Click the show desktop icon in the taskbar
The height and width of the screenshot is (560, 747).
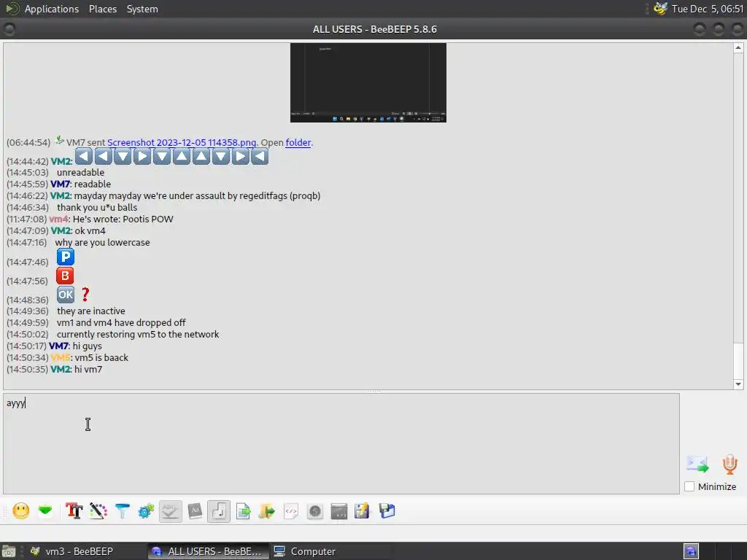pyautogui.click(x=8, y=551)
